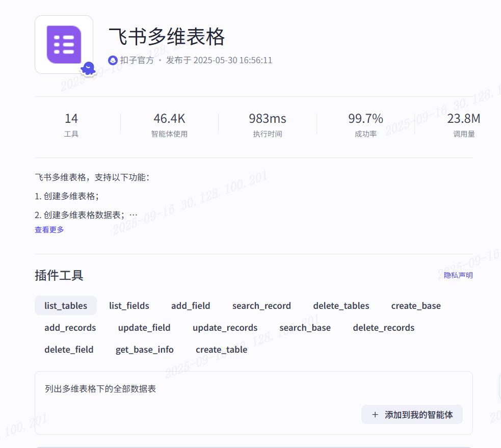The width and height of the screenshot is (501, 448).
Task: Show the get_base_info tool
Action: (x=144, y=349)
